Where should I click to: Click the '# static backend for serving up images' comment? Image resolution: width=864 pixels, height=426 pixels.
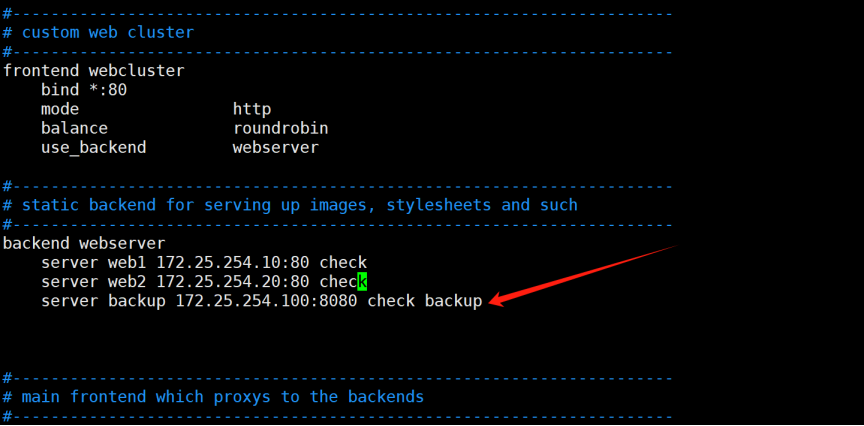(290, 205)
